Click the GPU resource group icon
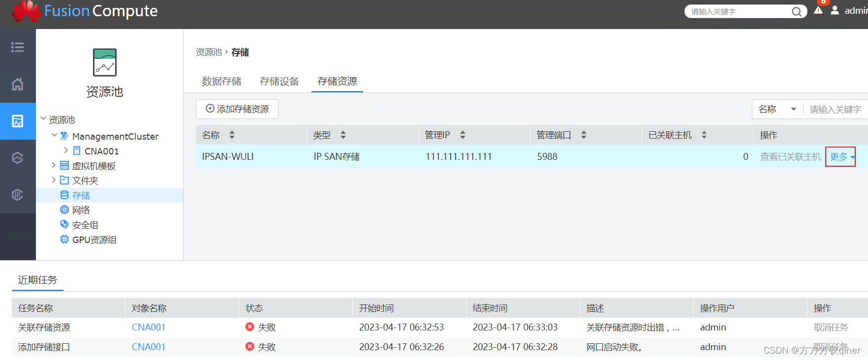This screenshot has width=868, height=360. (x=64, y=239)
